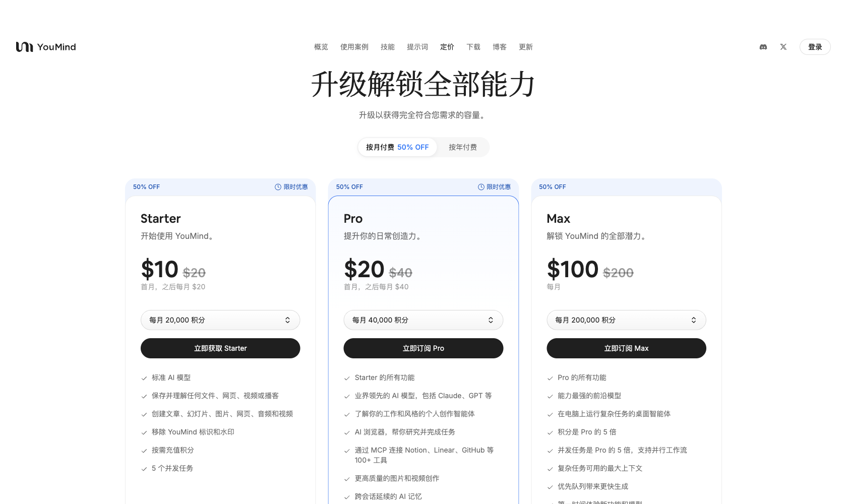Click the 登录 login button

tap(815, 47)
